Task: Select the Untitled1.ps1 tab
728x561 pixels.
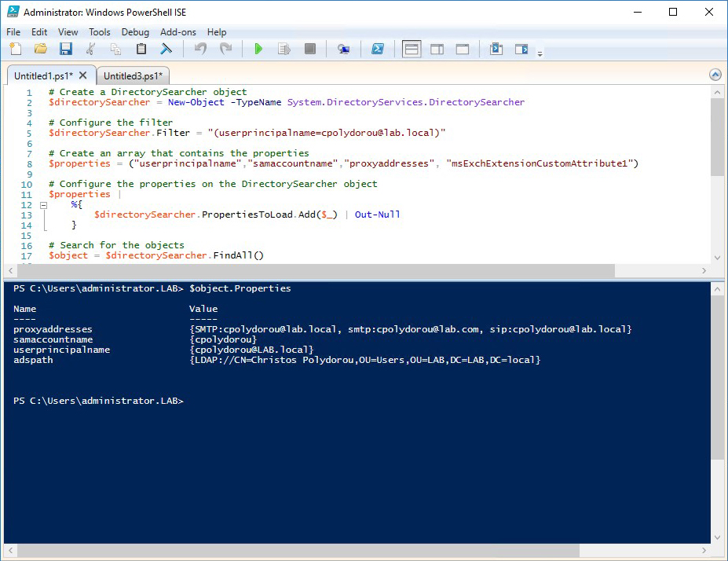Action: tap(44, 75)
